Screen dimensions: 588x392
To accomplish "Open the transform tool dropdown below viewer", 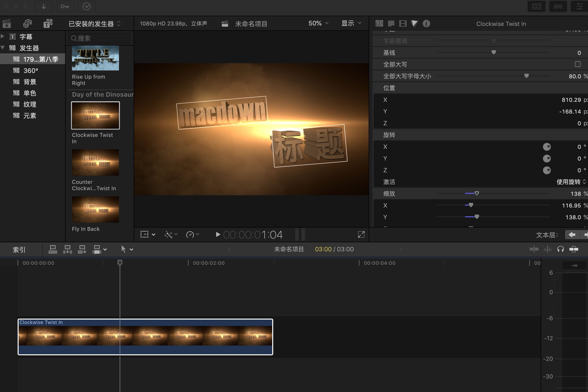I will (148, 234).
